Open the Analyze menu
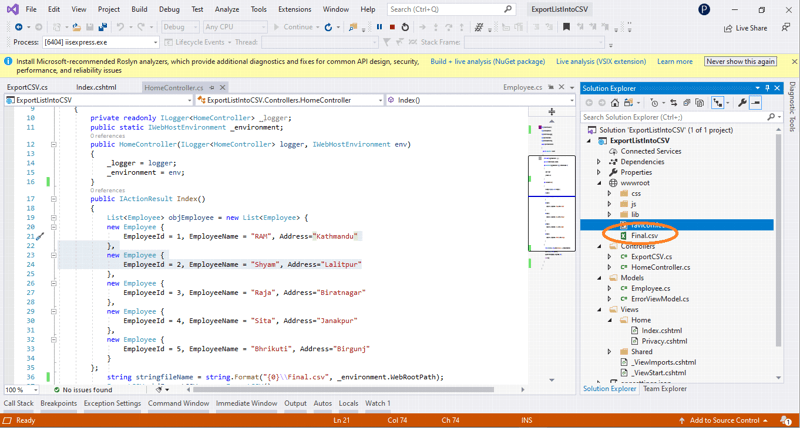 [227, 10]
